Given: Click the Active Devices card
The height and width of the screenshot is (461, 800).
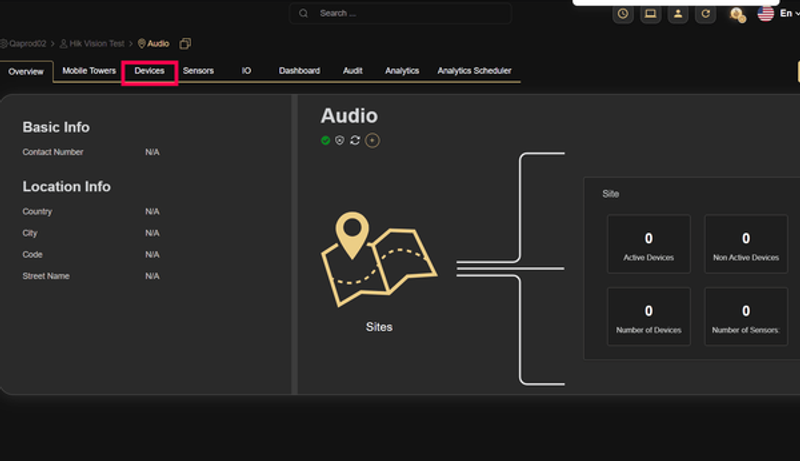Looking at the screenshot, I should click(648, 244).
